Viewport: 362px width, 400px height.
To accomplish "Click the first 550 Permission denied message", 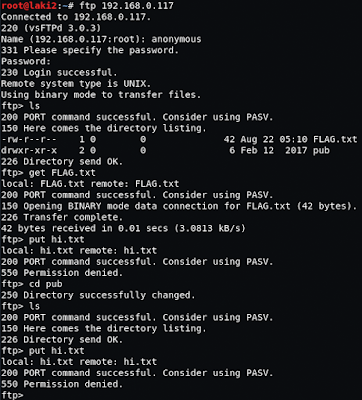I will click(62, 273).
